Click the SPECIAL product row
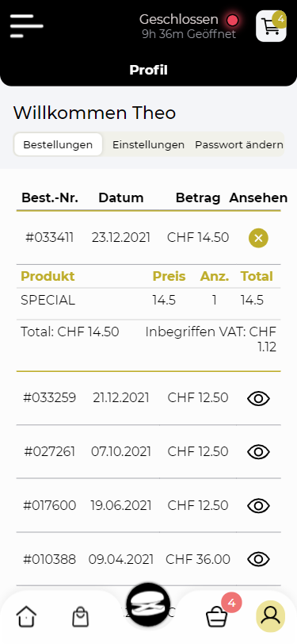Screen dimensions: 297x644 tap(149, 301)
